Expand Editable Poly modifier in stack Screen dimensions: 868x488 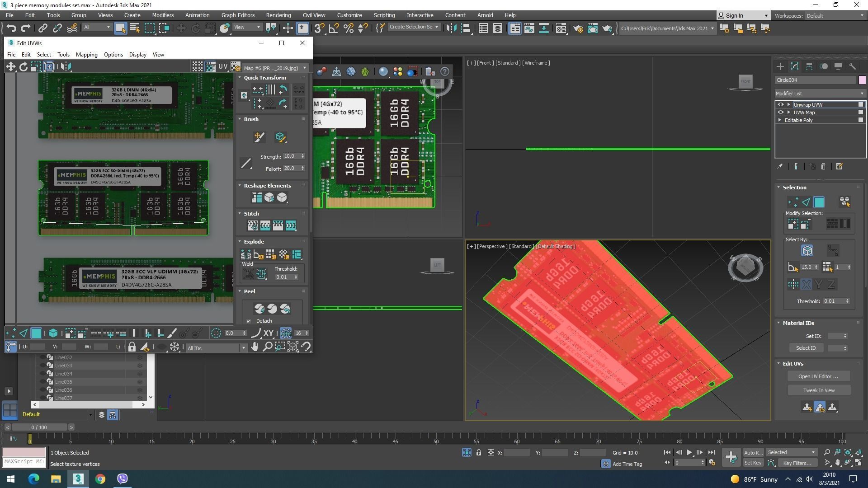(780, 120)
